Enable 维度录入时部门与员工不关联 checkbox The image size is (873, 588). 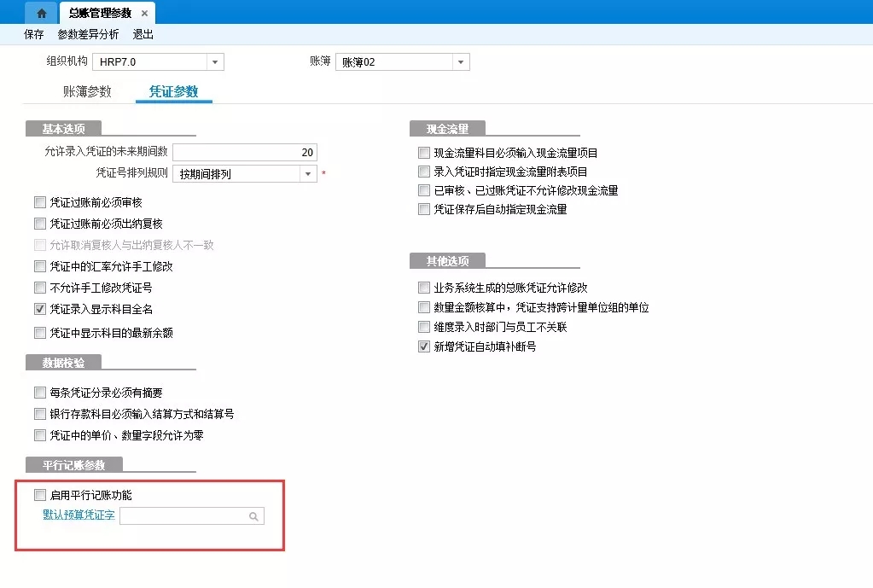pyautogui.click(x=424, y=327)
